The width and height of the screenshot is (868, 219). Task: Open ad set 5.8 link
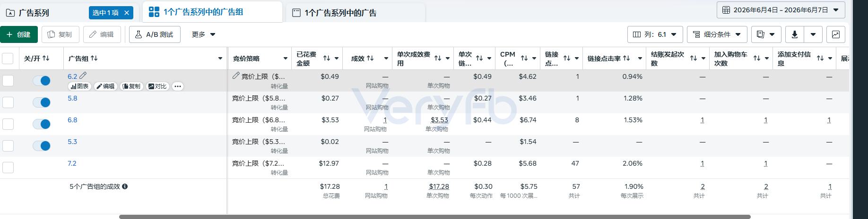(72, 98)
